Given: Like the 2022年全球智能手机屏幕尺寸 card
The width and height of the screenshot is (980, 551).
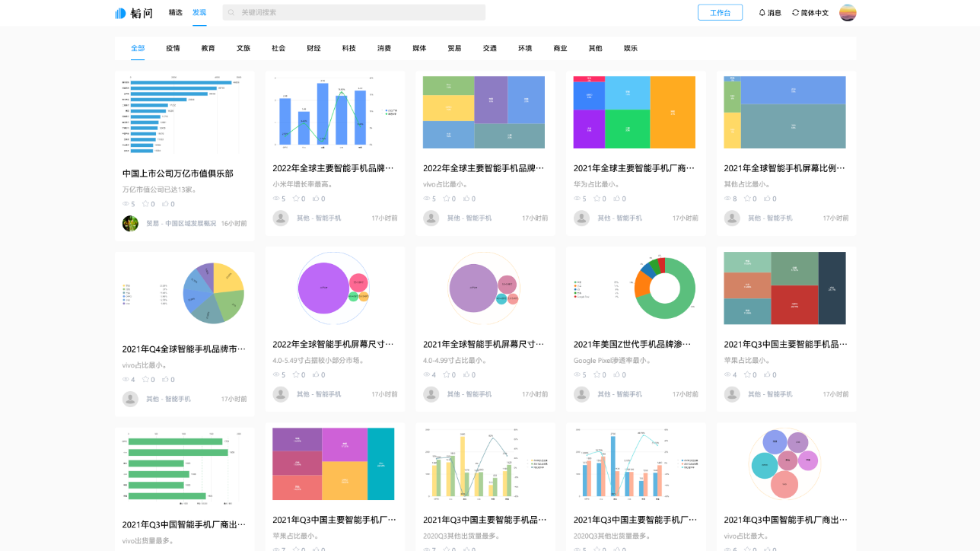Looking at the screenshot, I should (x=315, y=374).
